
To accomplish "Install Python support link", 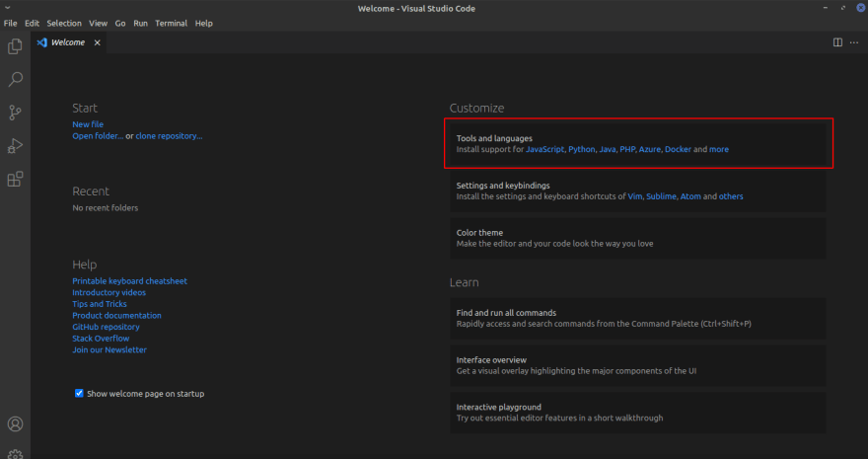I will click(x=581, y=149).
